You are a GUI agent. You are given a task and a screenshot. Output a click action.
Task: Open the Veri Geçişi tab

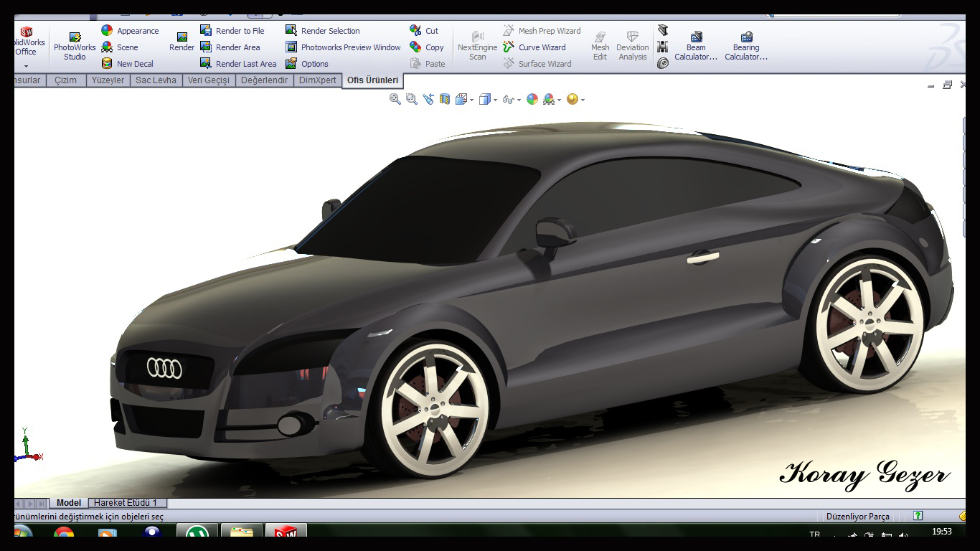pos(208,80)
